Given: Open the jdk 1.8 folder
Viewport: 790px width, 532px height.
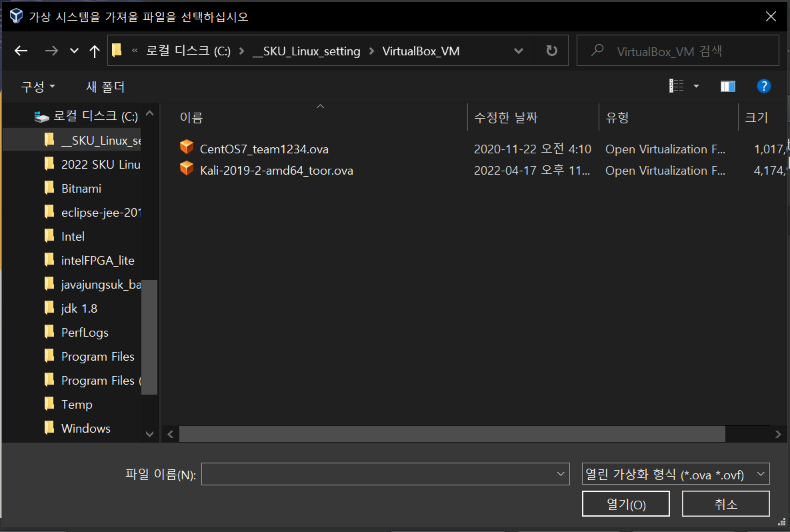Looking at the screenshot, I should coord(79,308).
